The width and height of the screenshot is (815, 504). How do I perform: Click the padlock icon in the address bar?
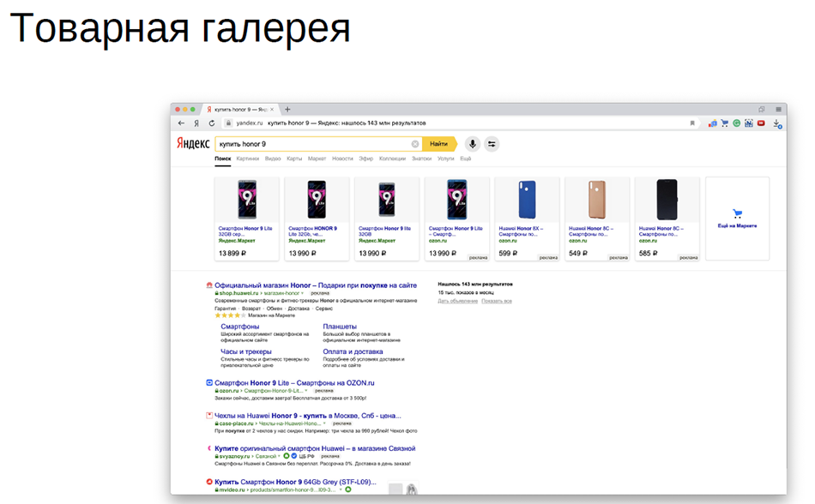tap(228, 123)
